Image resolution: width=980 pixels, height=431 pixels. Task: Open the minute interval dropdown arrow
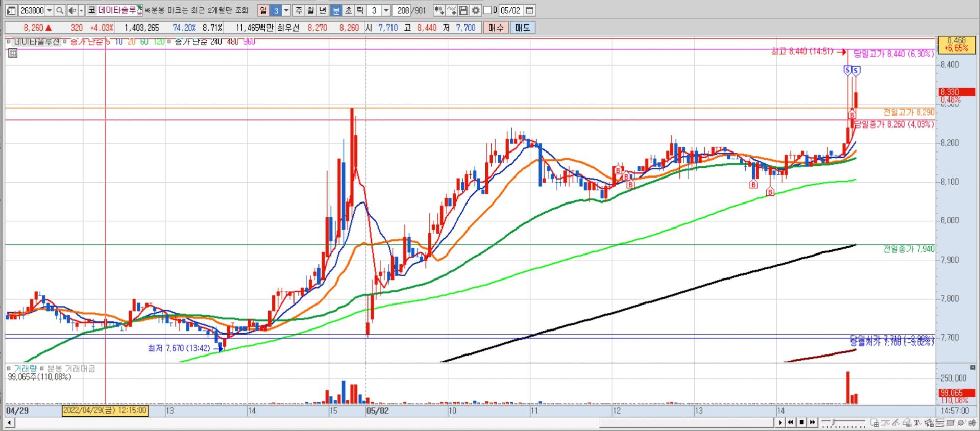386,10
